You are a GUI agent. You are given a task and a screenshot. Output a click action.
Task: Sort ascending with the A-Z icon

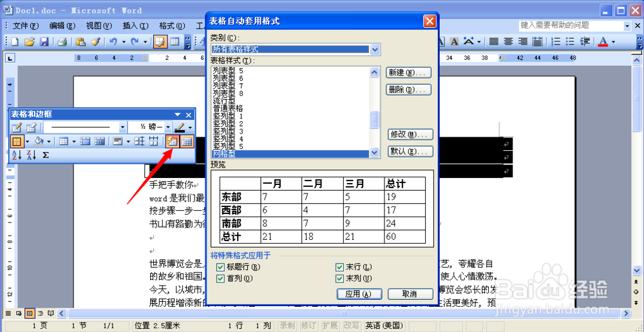17,155
